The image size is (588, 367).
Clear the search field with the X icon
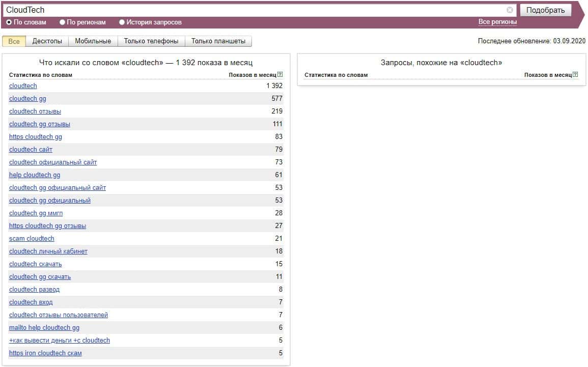pos(510,10)
